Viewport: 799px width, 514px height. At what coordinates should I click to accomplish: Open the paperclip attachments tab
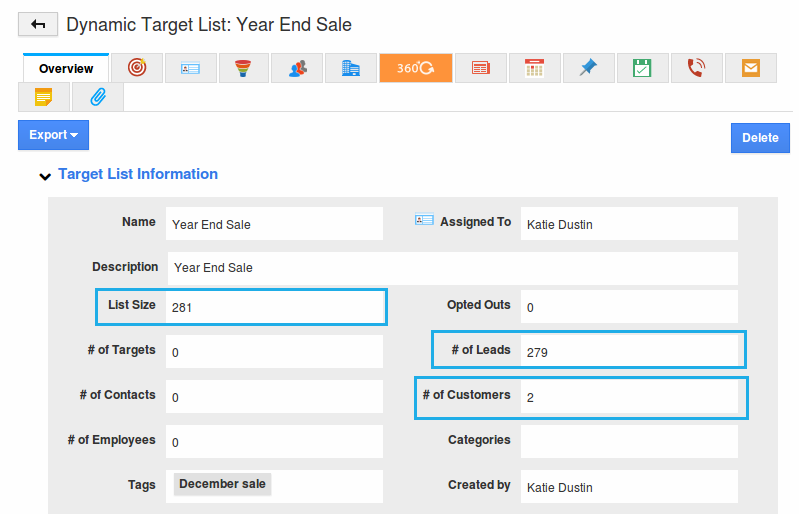click(98, 97)
